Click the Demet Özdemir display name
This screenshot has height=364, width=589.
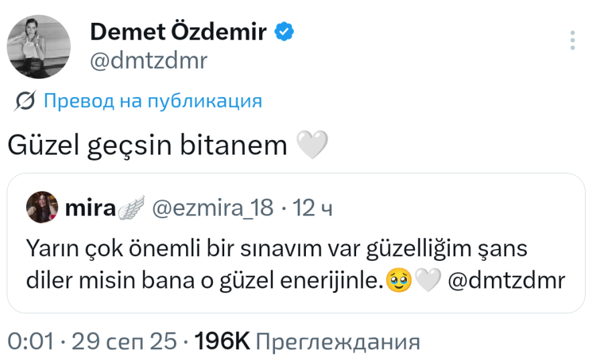click(178, 31)
